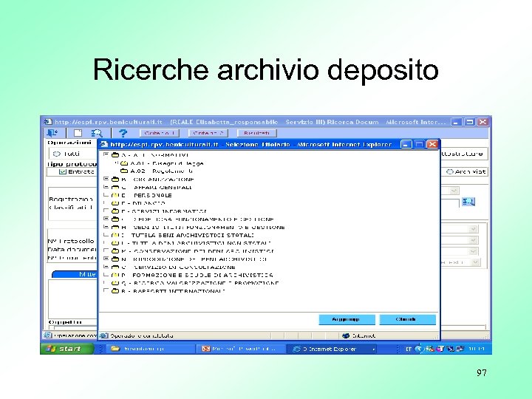
Task: Click the status bar page icon in Titolario window
Action: [104, 335]
